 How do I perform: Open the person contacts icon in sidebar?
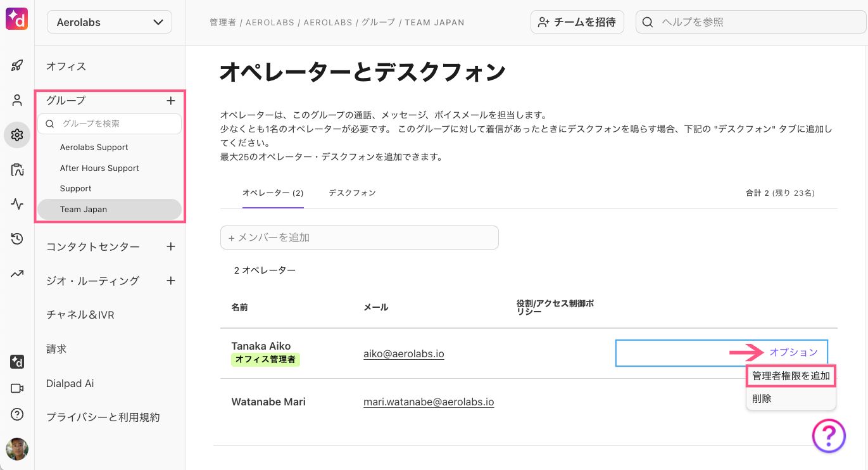pyautogui.click(x=17, y=100)
